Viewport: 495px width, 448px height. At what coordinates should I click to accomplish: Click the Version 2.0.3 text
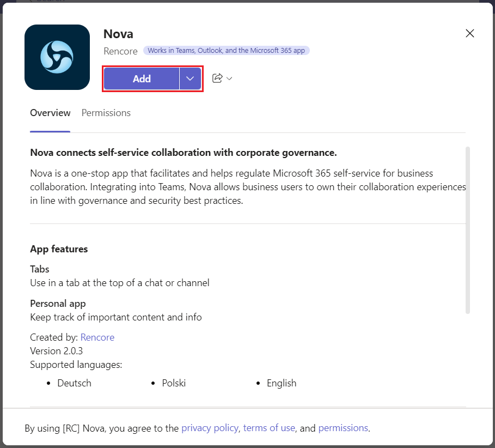click(x=57, y=351)
